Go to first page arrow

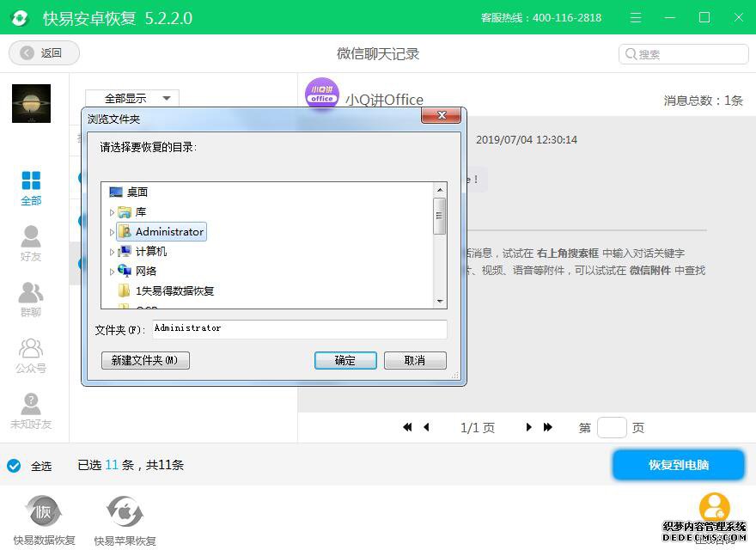(407, 427)
